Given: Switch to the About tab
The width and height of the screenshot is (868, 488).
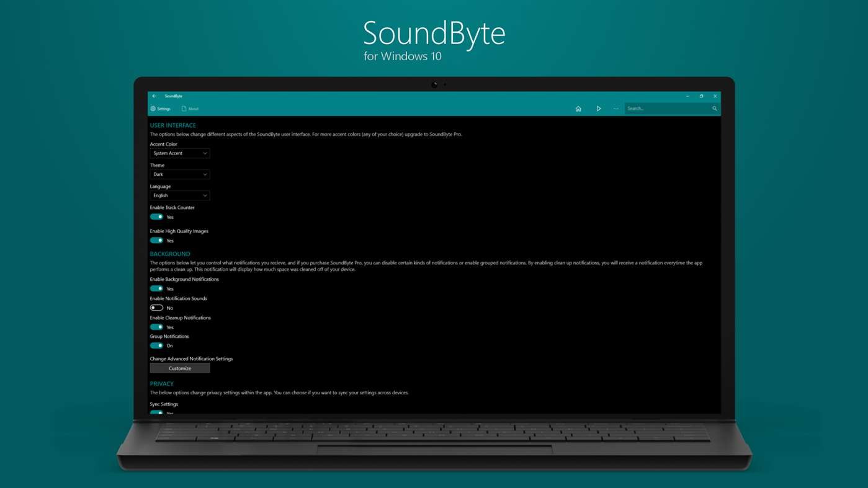Looking at the screenshot, I should pyautogui.click(x=190, y=109).
